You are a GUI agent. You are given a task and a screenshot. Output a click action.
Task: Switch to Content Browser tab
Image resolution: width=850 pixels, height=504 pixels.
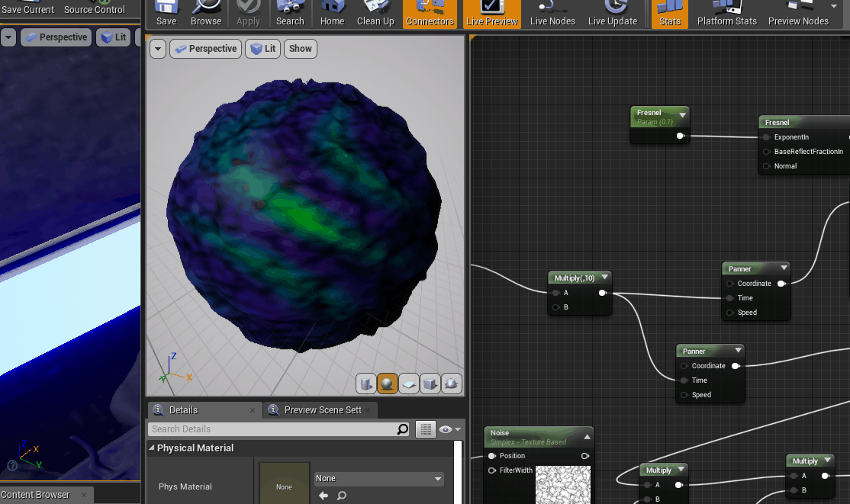point(35,495)
